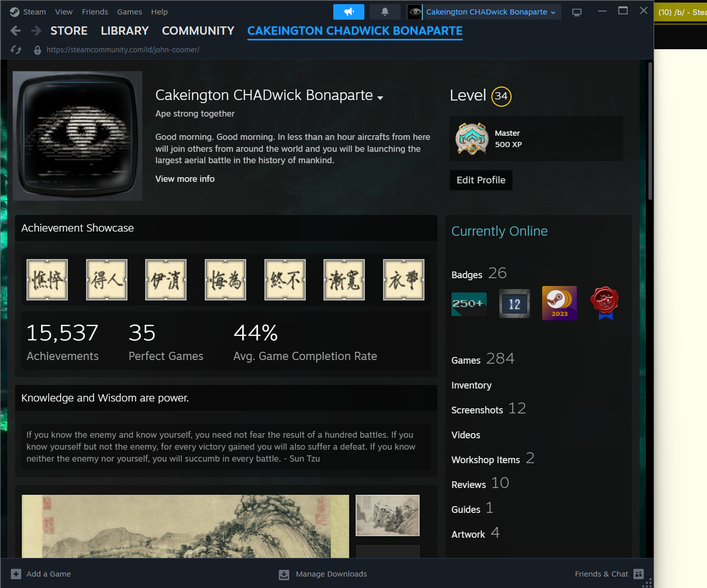This screenshot has height=588, width=707.
Task: Switch to Big Picture mode monitor icon
Action: (x=577, y=12)
